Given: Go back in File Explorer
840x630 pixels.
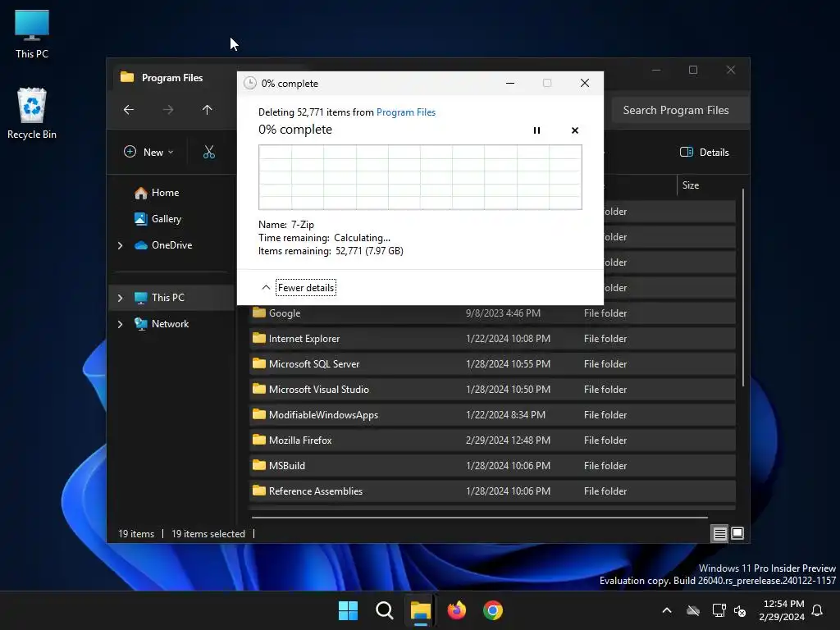Looking at the screenshot, I should coord(129,110).
